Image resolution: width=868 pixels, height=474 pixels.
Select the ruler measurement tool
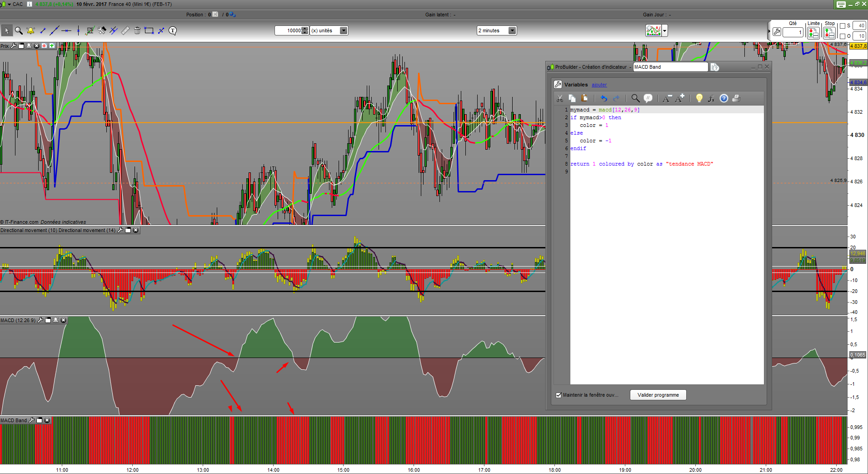pyautogui.click(x=125, y=31)
